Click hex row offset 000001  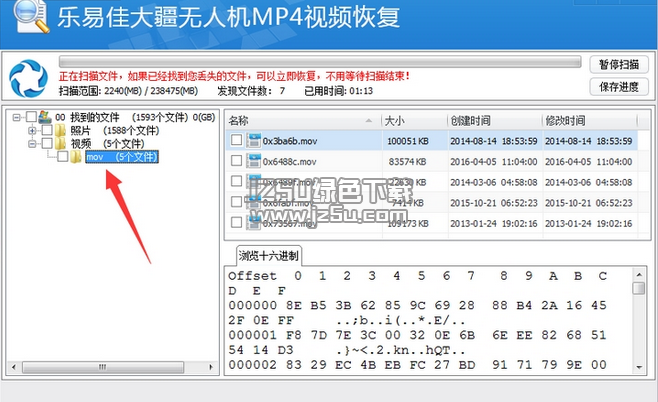(x=252, y=335)
